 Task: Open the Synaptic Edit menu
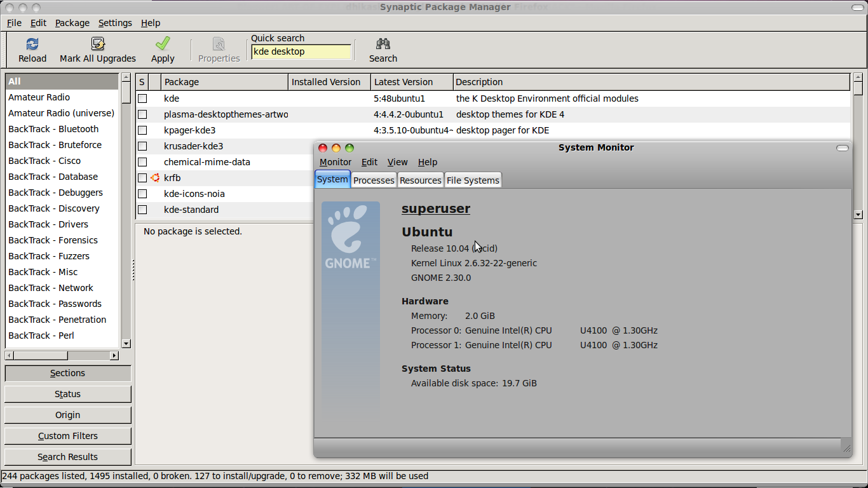tap(38, 23)
